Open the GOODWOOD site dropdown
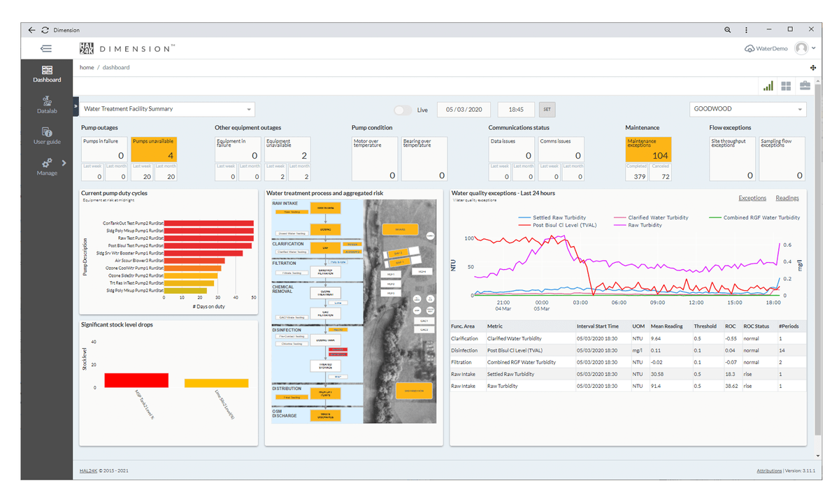839x504 pixels. pos(747,109)
